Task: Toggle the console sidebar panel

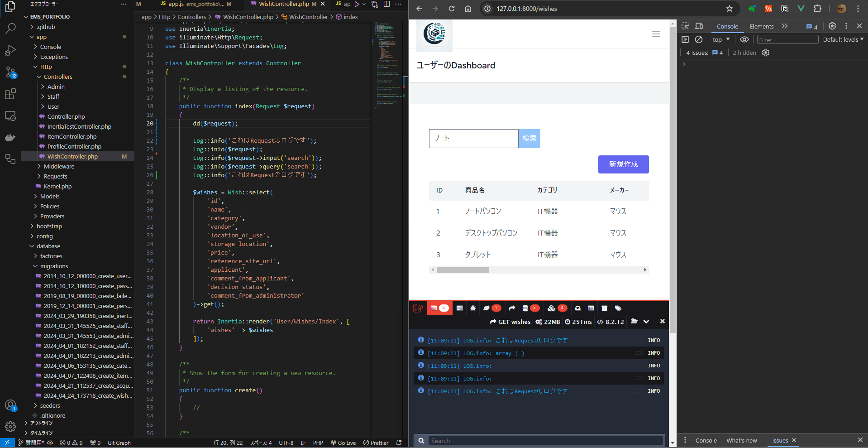Action: 685,40
